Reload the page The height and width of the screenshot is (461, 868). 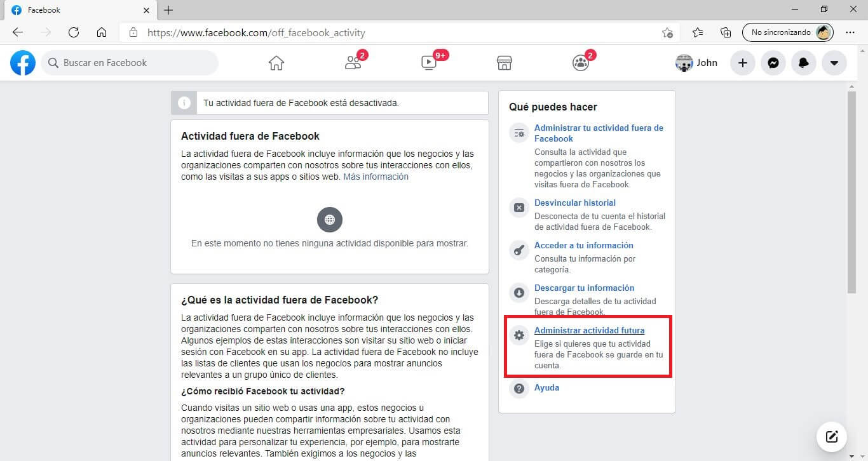[x=74, y=32]
